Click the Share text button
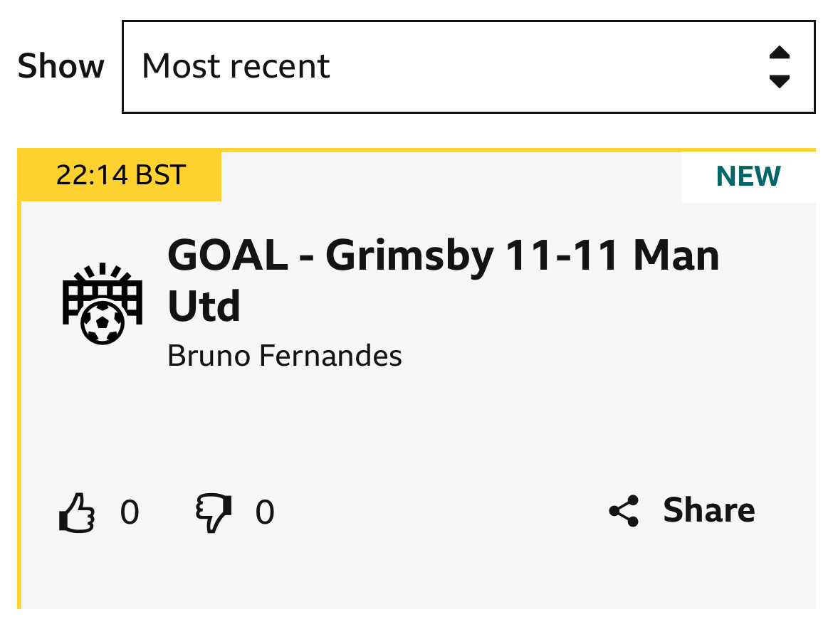 (x=708, y=510)
